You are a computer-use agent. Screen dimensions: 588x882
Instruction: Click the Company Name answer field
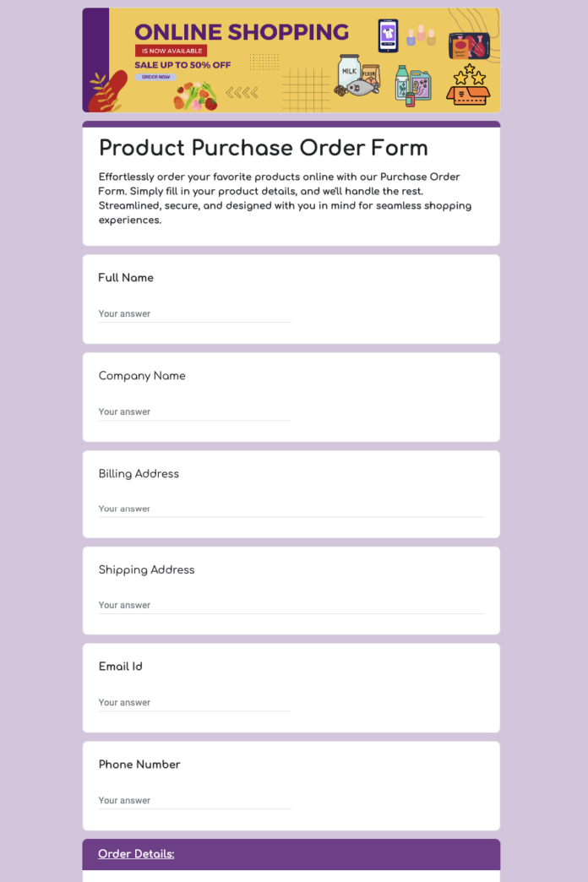[x=194, y=411]
